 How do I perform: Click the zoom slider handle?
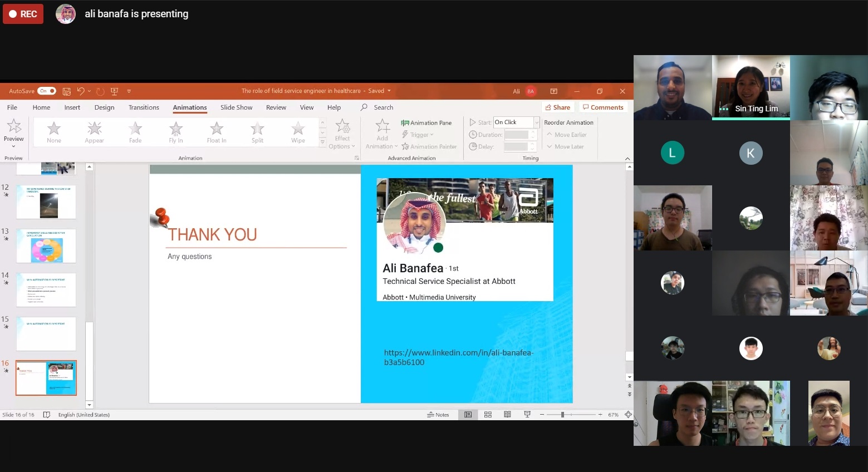562,415
